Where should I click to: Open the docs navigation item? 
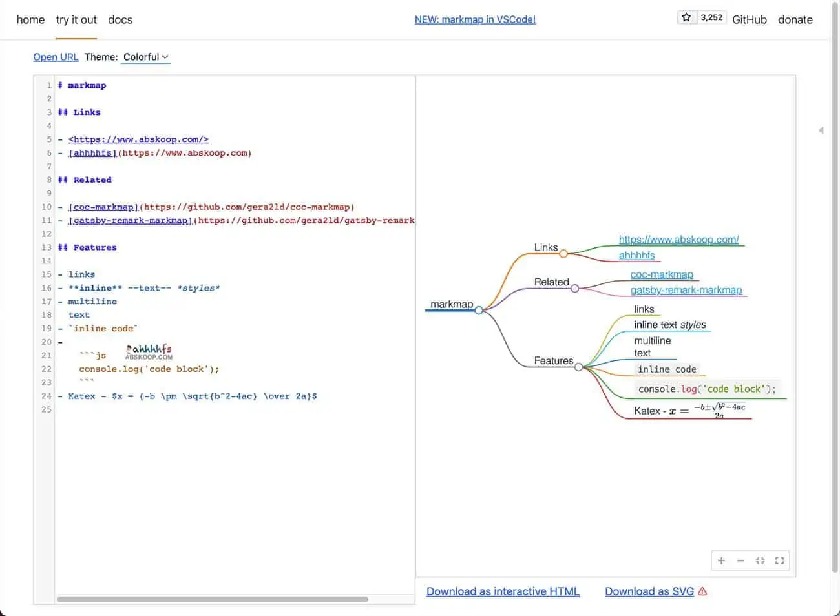[120, 20]
